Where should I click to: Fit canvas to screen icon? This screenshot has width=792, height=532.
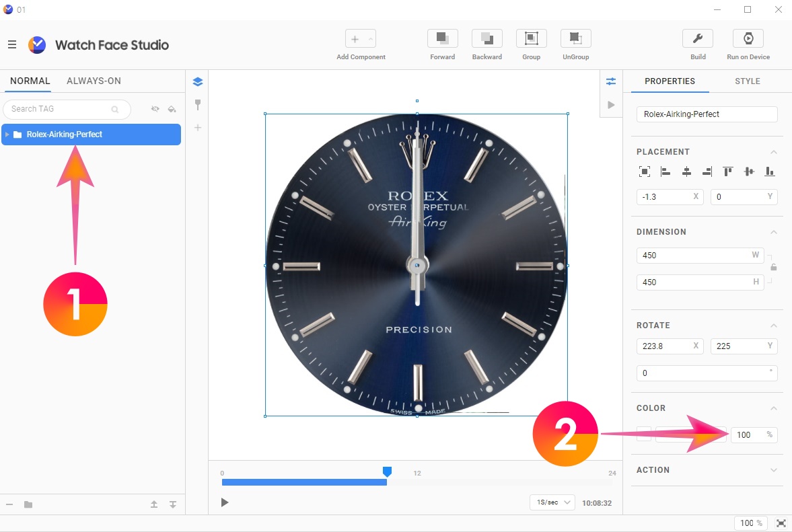point(781,523)
